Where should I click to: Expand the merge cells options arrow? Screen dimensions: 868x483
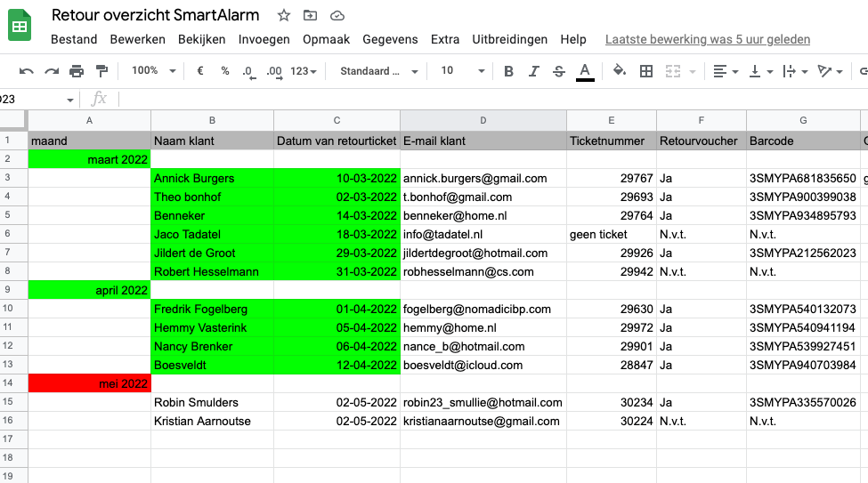pos(692,71)
